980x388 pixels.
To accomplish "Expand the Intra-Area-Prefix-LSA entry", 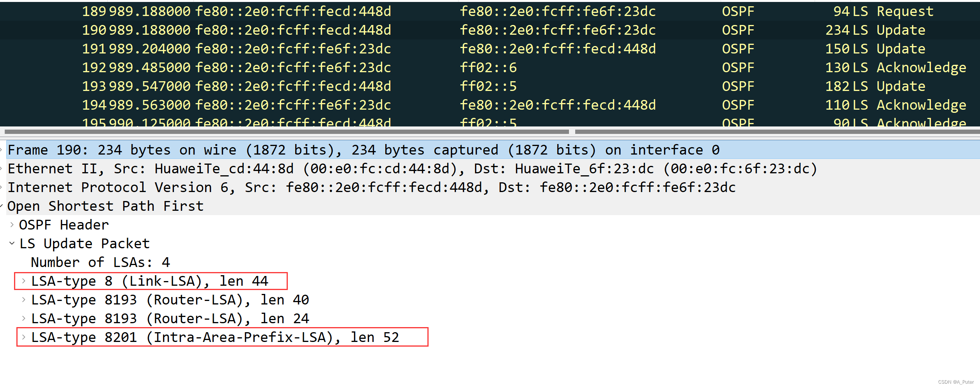I will coord(24,337).
